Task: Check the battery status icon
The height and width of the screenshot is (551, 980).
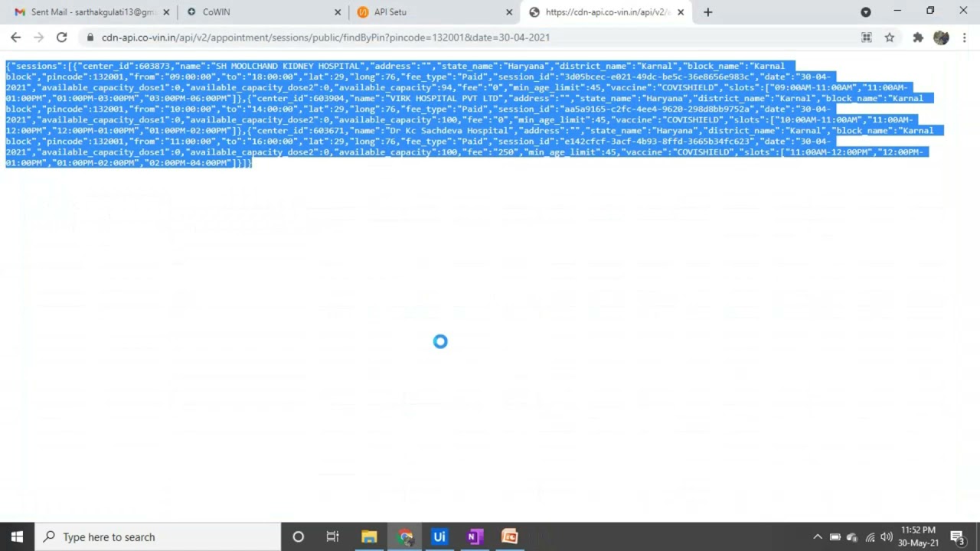Action: pos(835,536)
